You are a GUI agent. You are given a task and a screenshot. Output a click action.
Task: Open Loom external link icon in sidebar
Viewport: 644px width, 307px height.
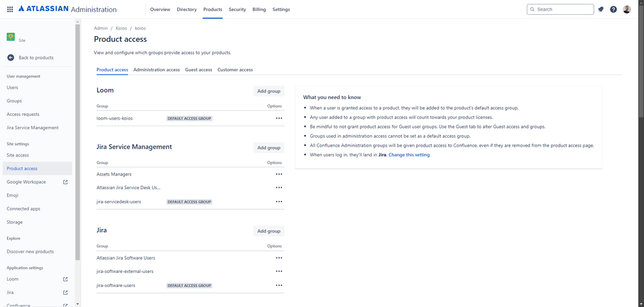pos(65,279)
